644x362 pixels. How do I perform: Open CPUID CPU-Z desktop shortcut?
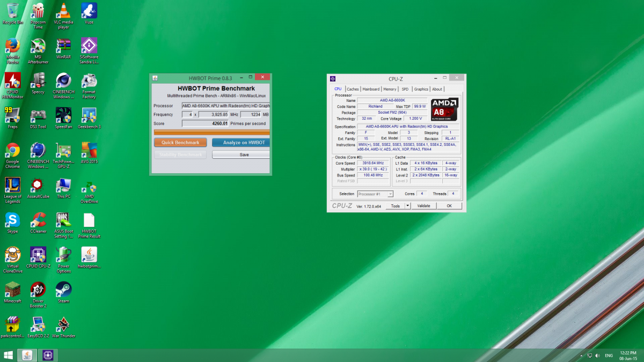[38, 258]
